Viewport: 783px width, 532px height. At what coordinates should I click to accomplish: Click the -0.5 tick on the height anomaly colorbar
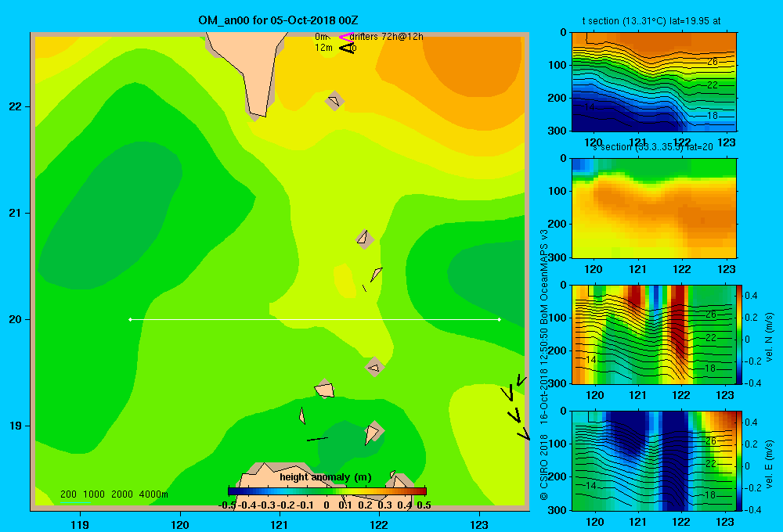point(227,505)
